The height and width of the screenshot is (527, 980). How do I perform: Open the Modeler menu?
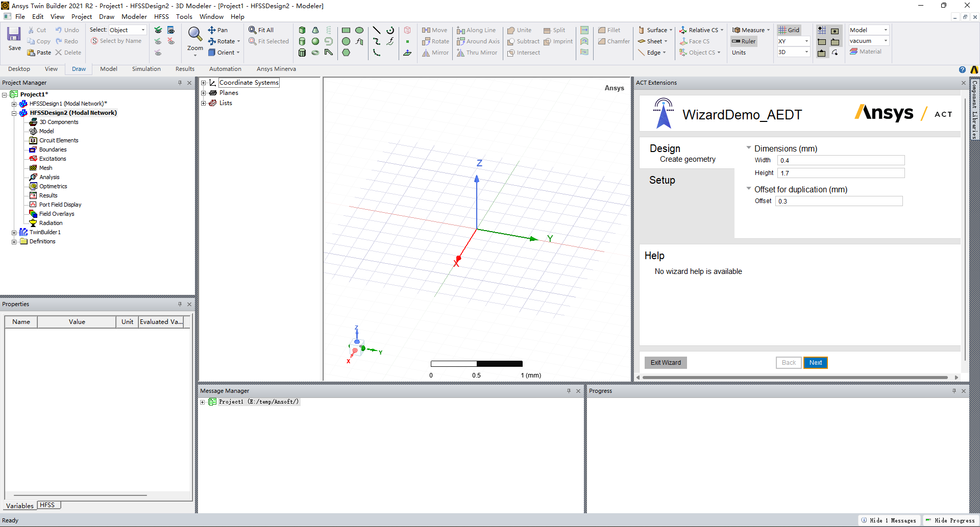coord(134,17)
